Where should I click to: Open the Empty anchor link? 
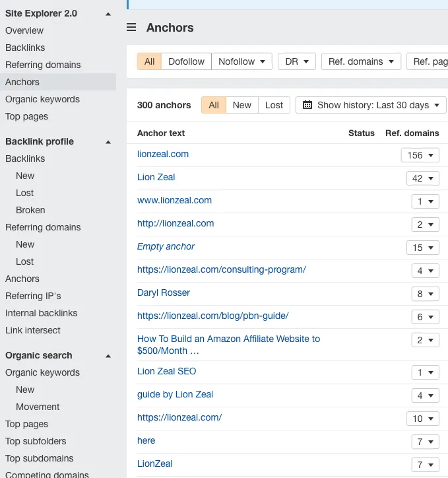tap(166, 247)
